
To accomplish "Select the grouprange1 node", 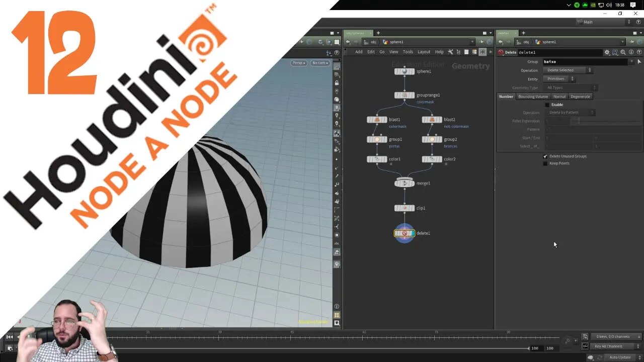I will pyautogui.click(x=405, y=95).
